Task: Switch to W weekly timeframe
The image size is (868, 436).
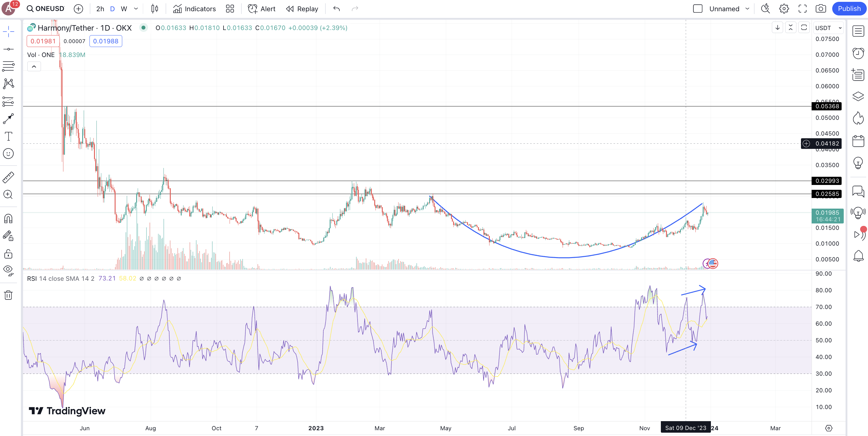Action: click(x=124, y=9)
